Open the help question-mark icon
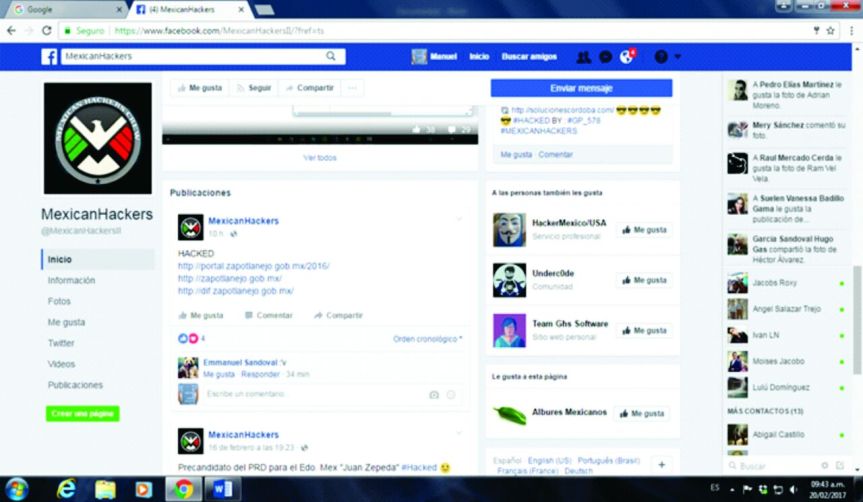 (661, 57)
